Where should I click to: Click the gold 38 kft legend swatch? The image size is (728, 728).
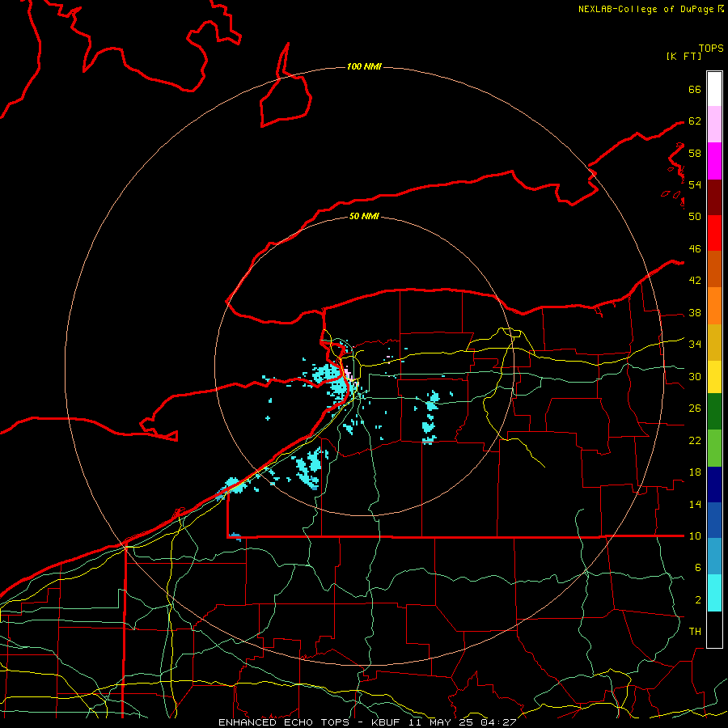[714, 341]
